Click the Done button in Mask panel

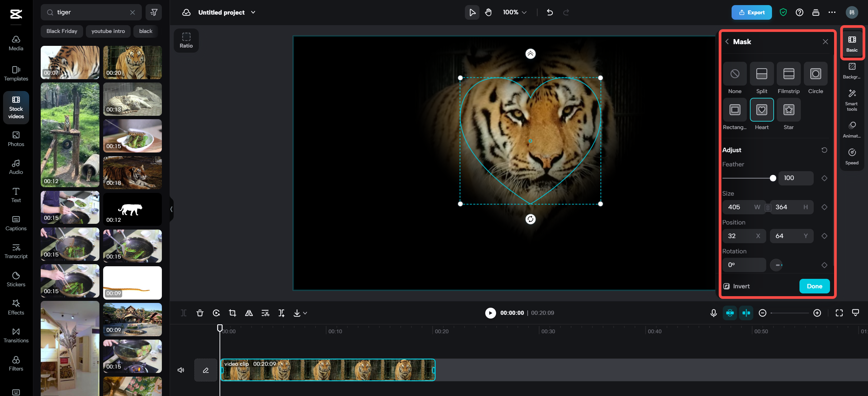(x=814, y=286)
